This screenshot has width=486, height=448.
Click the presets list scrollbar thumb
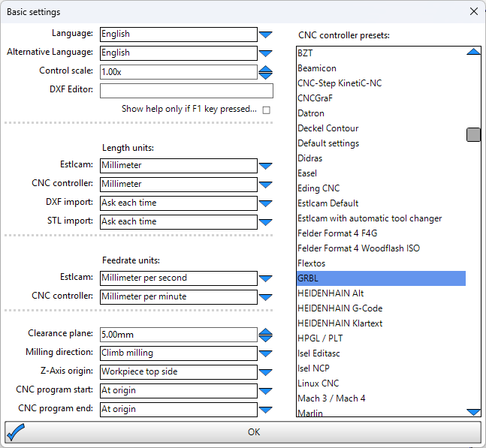(x=473, y=135)
